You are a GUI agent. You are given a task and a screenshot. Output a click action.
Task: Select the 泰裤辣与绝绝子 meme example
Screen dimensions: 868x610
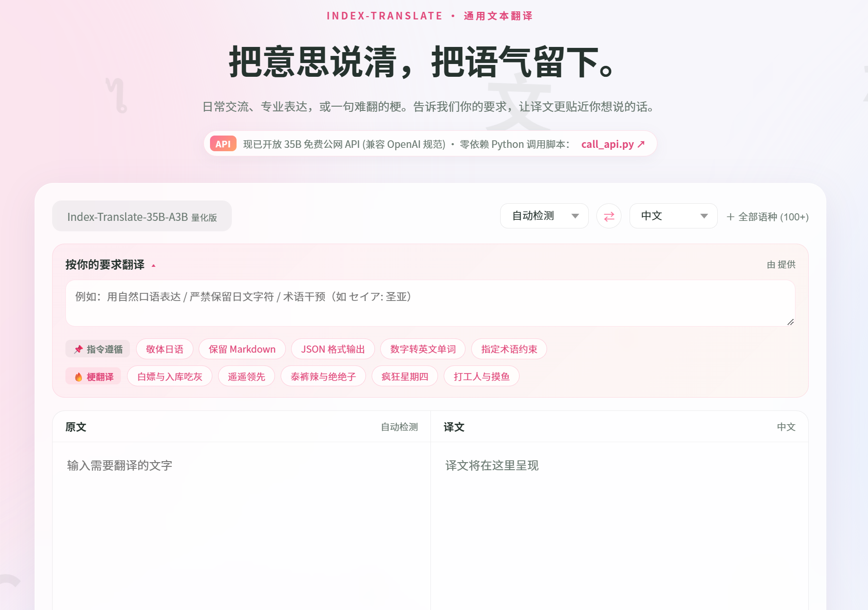pyautogui.click(x=323, y=376)
